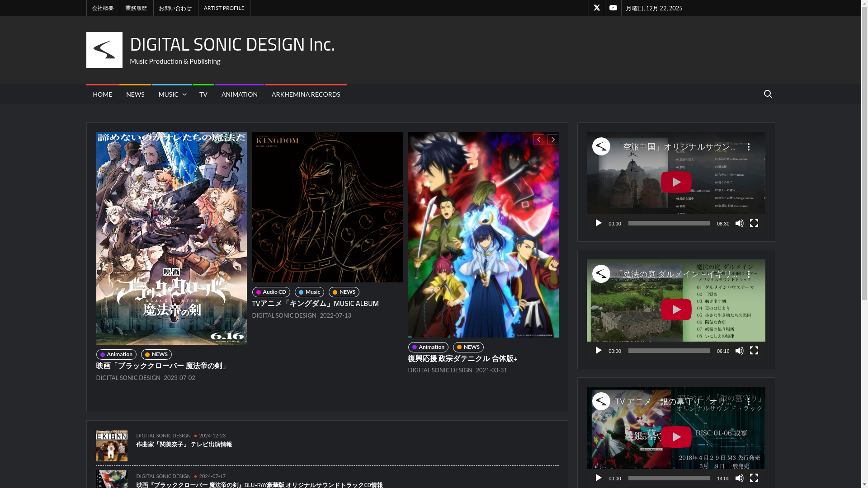This screenshot has width=868, height=488.
Task: Play the 06:16 video
Action: coord(598,351)
